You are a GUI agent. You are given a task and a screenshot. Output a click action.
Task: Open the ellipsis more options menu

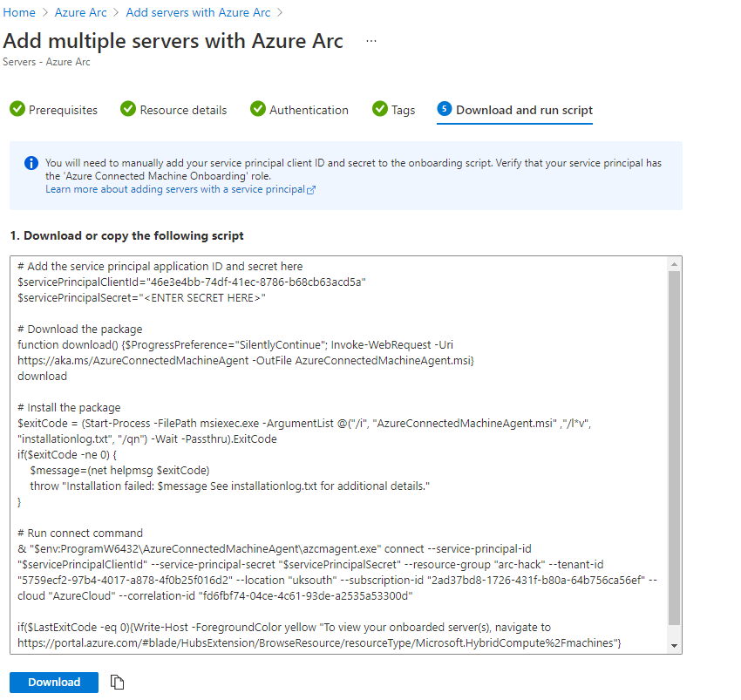point(371,41)
